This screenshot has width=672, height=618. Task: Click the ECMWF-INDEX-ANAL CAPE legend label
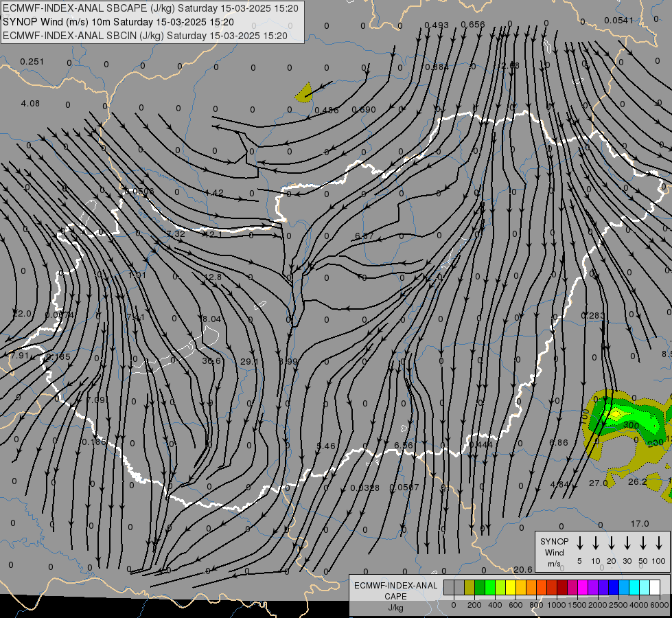[395, 597]
